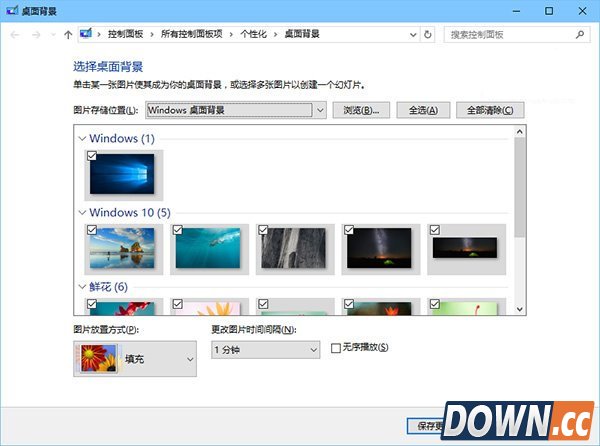Click the wallpaper list vertical scrollbar thumb
The height and width of the screenshot is (446, 600).
520,187
